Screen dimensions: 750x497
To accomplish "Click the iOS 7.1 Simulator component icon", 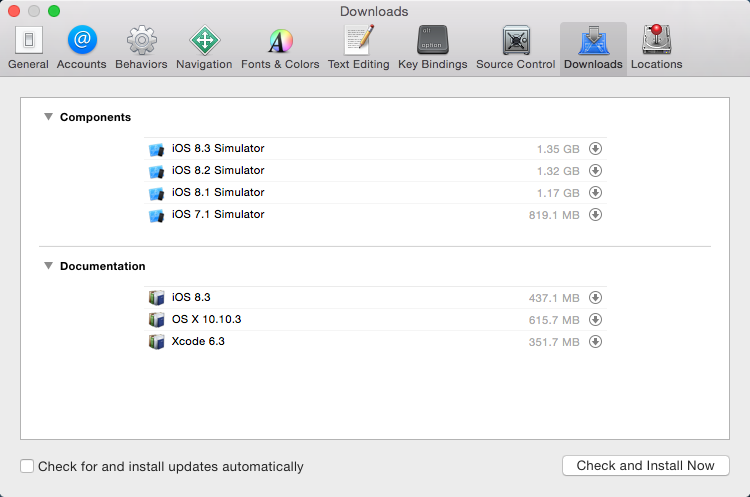I will (x=156, y=215).
